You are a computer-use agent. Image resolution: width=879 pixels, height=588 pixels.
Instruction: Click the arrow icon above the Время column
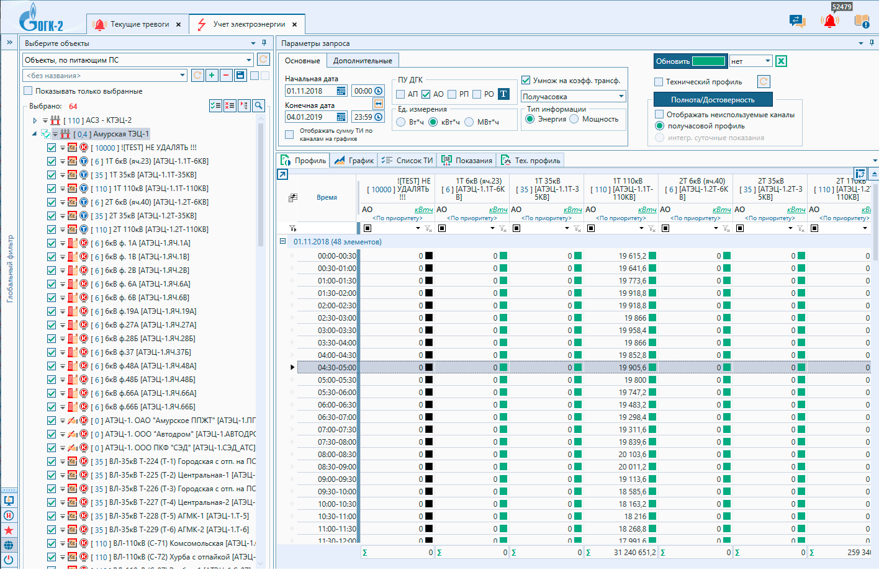tap(282, 174)
